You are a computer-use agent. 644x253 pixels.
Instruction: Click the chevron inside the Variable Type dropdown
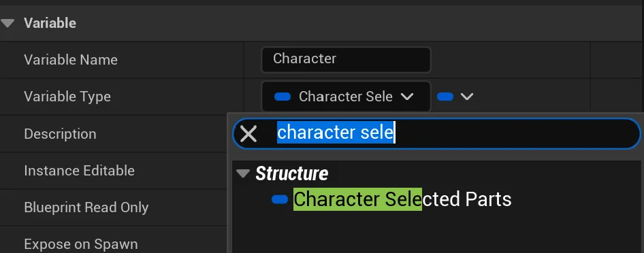[x=406, y=97]
